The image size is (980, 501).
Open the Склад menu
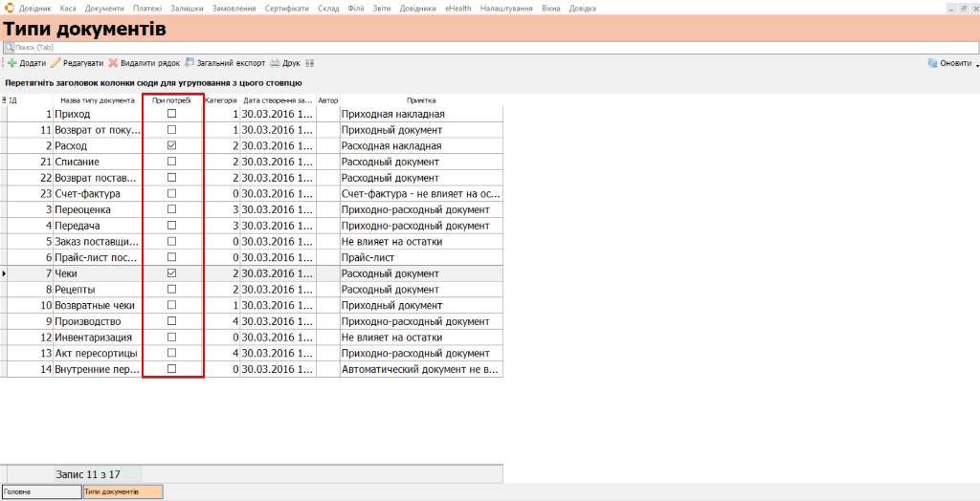click(328, 9)
